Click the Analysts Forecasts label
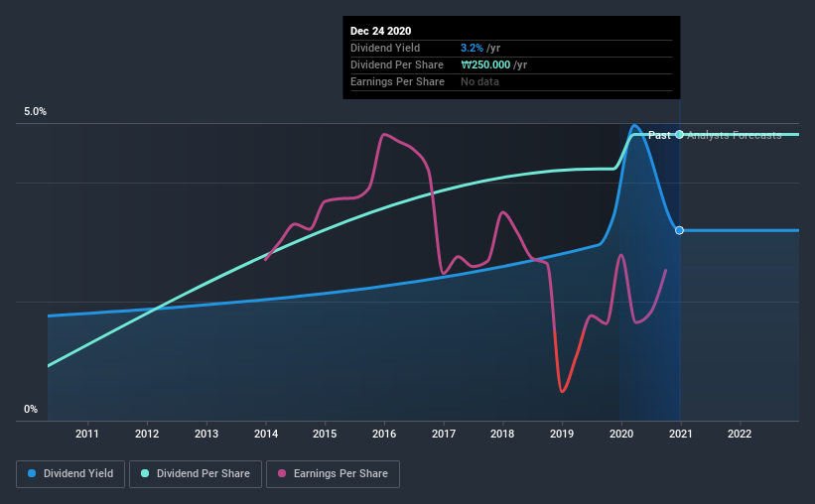 click(x=735, y=135)
